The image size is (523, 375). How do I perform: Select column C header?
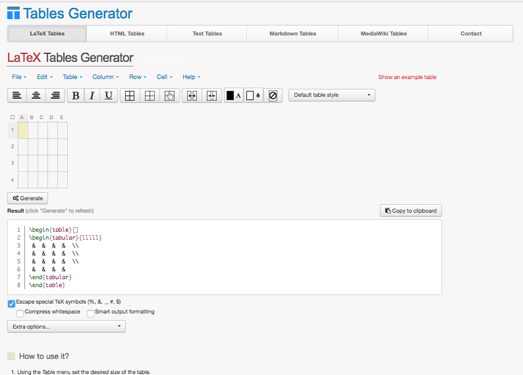(41, 117)
